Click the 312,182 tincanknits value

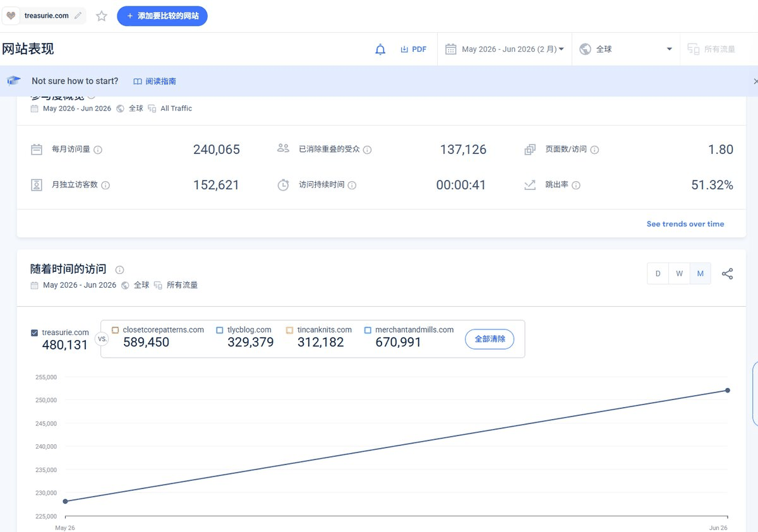[x=321, y=342]
